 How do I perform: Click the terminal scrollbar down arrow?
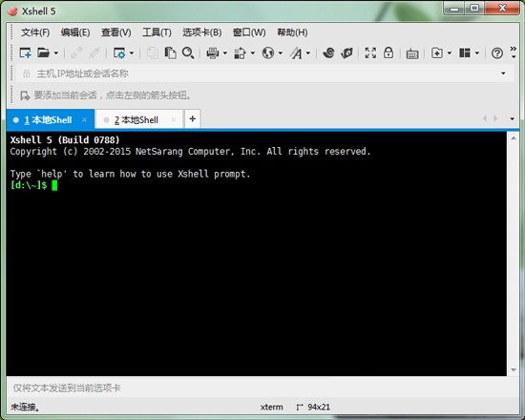pos(514,369)
